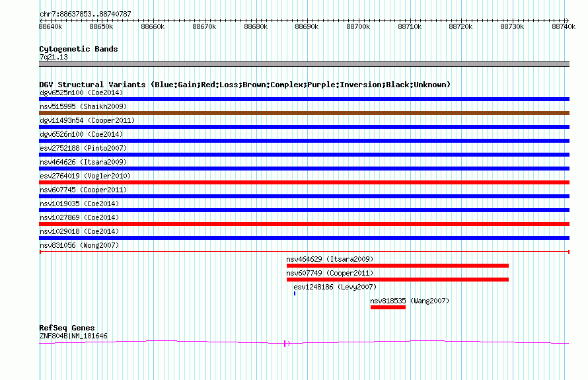The height and width of the screenshot is (380, 588).
Task: Click the thin red nsv831056 (Wong2007) line
Action: tap(304, 252)
